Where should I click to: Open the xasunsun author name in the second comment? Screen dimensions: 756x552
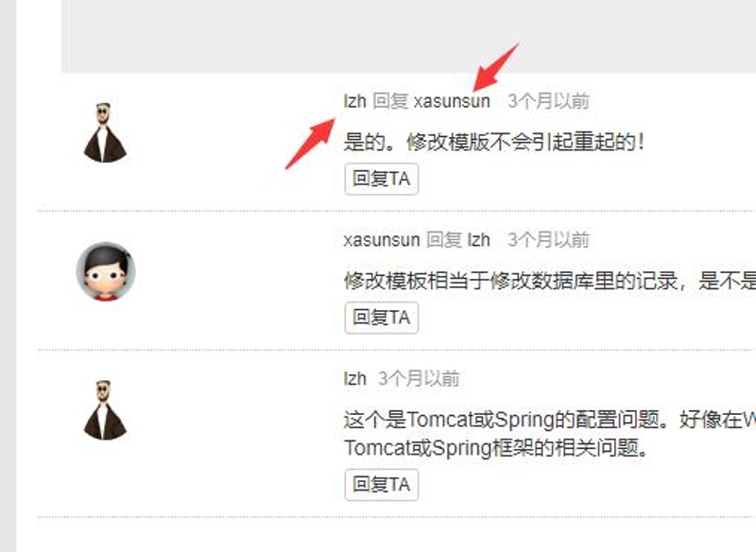(x=382, y=239)
